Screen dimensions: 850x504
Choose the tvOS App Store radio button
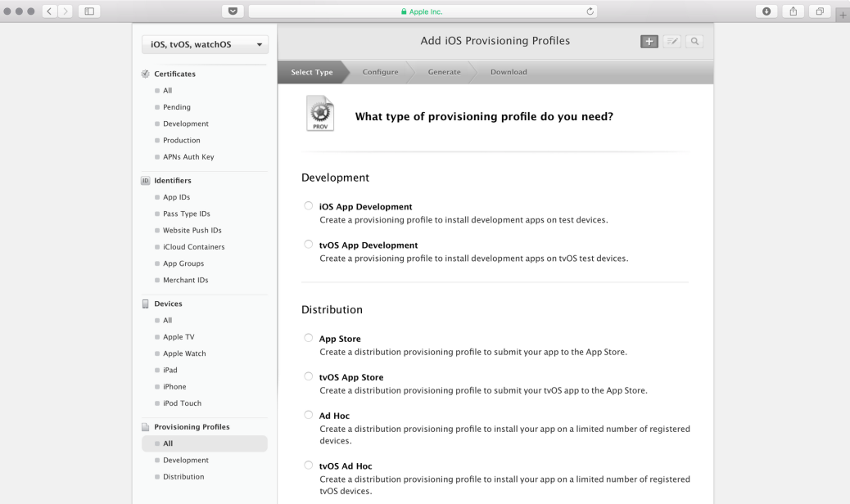coord(309,376)
